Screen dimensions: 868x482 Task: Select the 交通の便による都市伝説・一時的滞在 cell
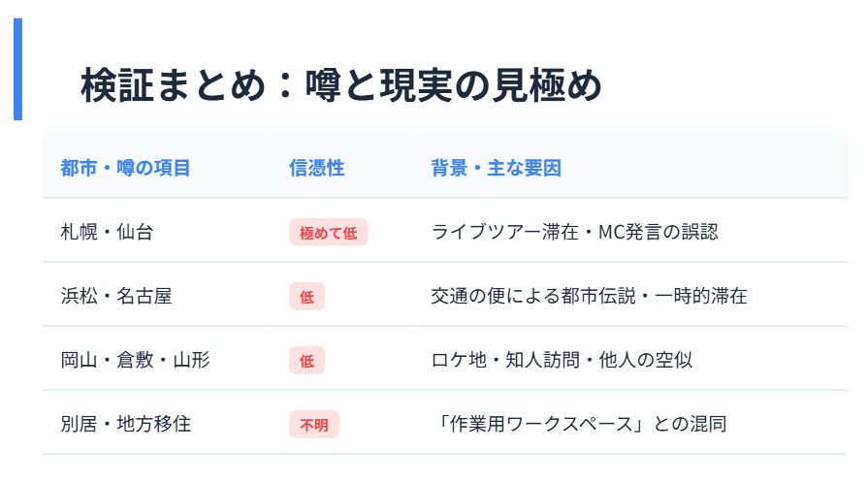click(x=589, y=296)
